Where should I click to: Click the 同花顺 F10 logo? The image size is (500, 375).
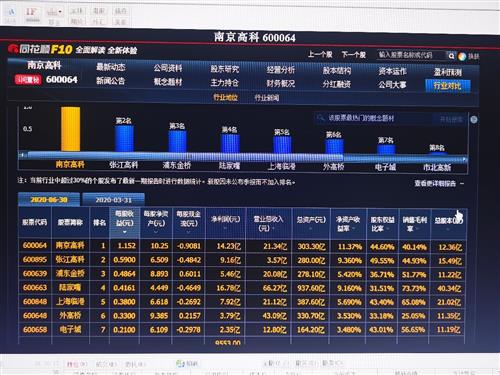[x=40, y=49]
